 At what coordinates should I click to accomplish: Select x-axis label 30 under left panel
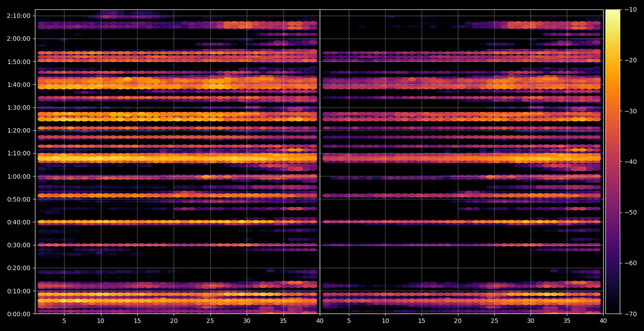(247, 321)
